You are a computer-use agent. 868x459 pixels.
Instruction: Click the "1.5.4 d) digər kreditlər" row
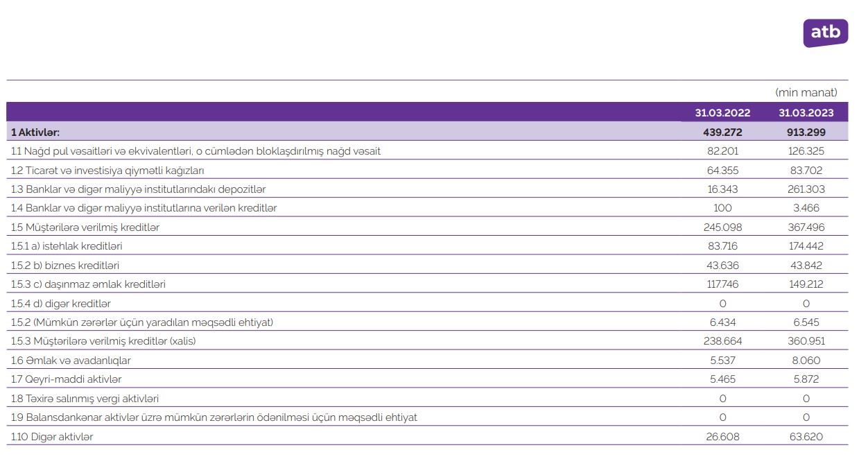coord(61,304)
